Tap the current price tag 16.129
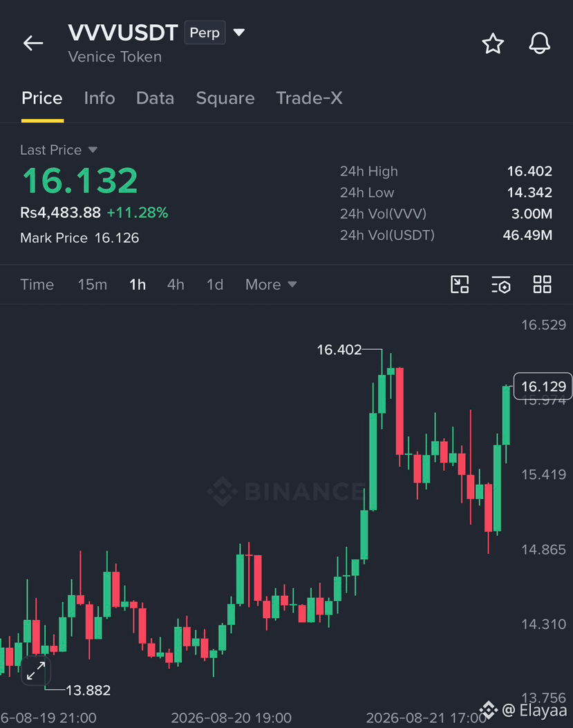 [543, 386]
